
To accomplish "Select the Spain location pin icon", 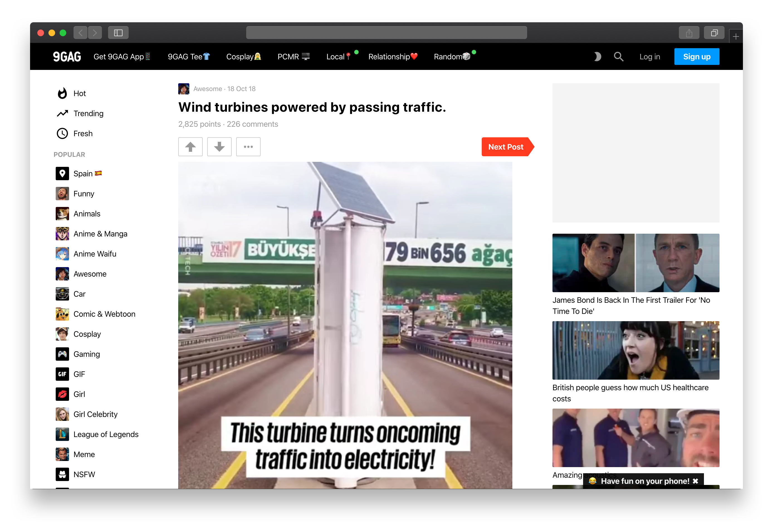I will coord(62,174).
